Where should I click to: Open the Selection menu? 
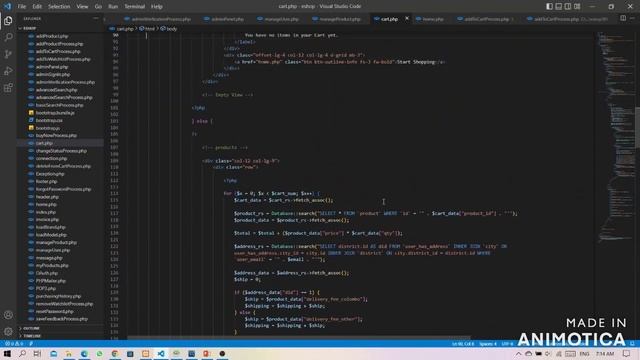59,7
